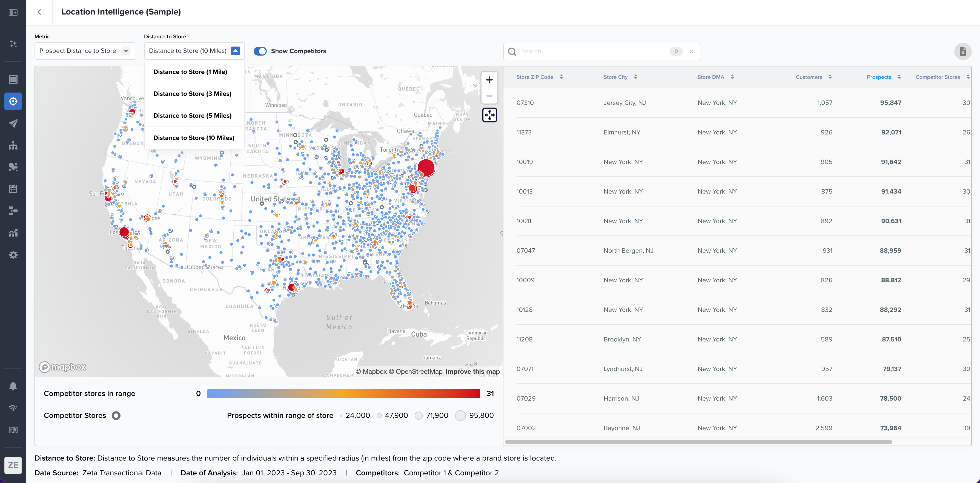Click the competitor stores color gradient bar
This screenshot has width=980, height=483.
click(x=343, y=394)
